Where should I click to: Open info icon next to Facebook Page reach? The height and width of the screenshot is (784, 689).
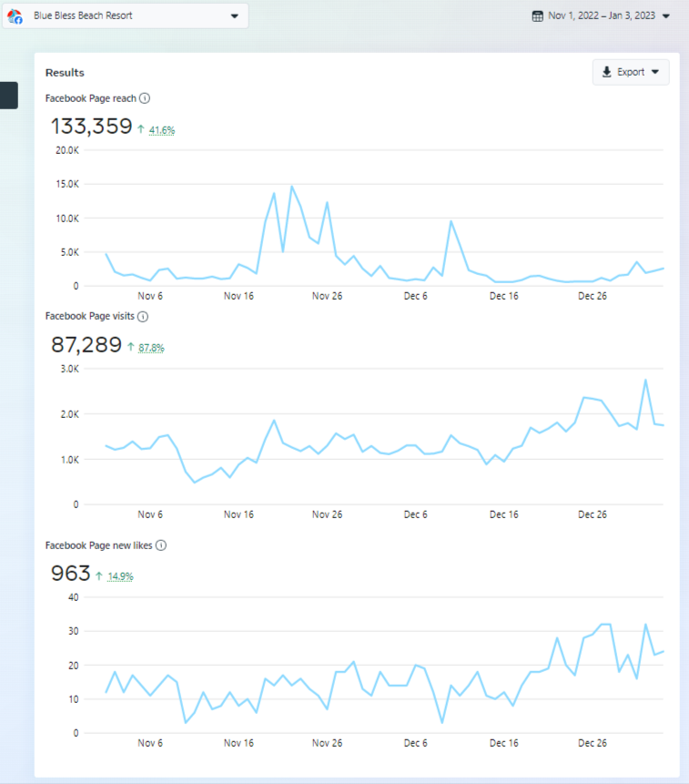tap(145, 98)
